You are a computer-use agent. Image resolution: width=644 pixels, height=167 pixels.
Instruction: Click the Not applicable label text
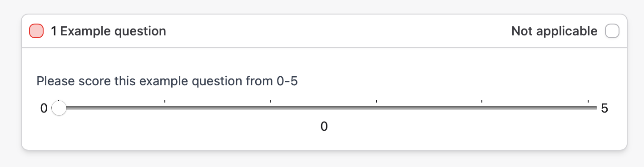click(x=554, y=31)
